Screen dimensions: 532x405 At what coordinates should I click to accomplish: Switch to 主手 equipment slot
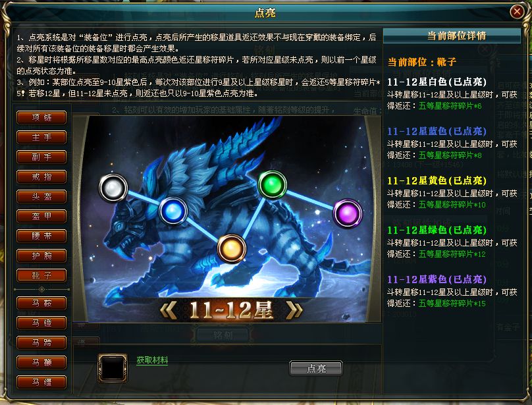pos(41,137)
